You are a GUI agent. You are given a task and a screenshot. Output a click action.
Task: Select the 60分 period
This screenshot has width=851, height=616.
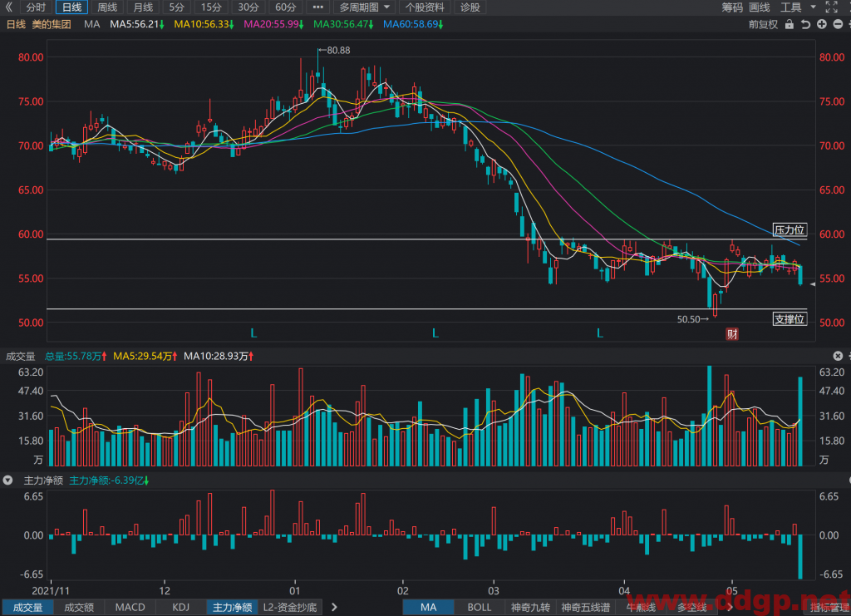click(285, 7)
